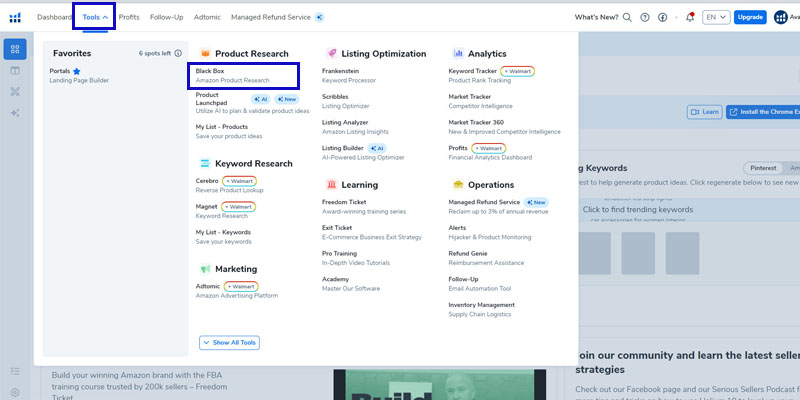Open Pro Training video tutorials
The height and width of the screenshot is (400, 800).
tap(356, 258)
